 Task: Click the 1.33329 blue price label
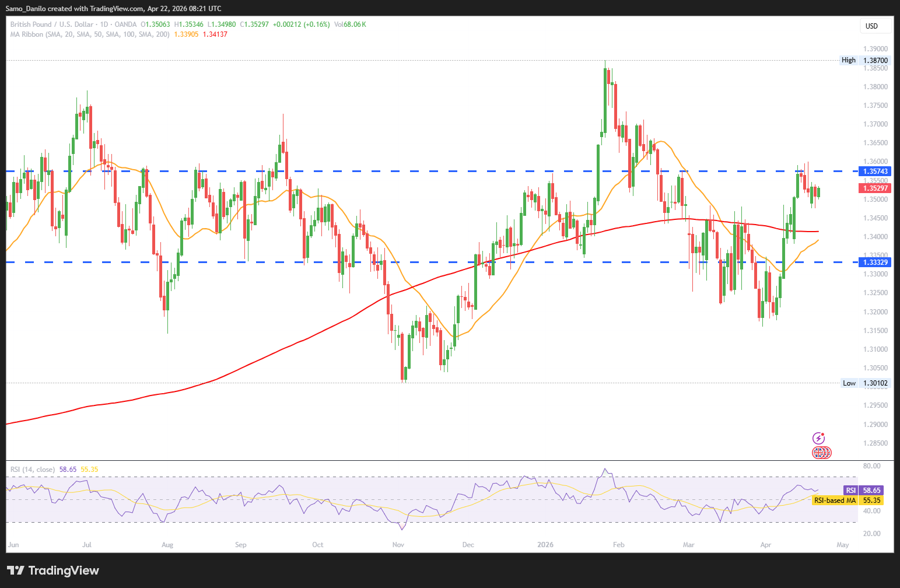[875, 262]
